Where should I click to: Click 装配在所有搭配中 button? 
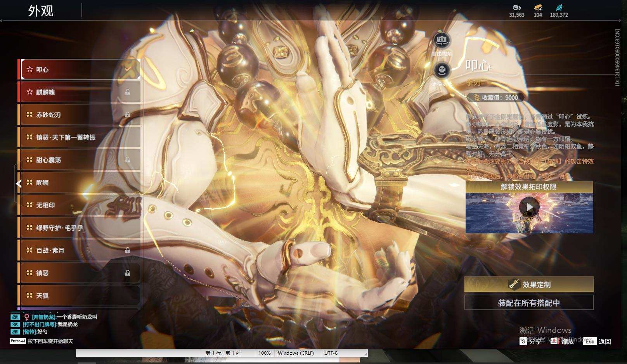(529, 303)
